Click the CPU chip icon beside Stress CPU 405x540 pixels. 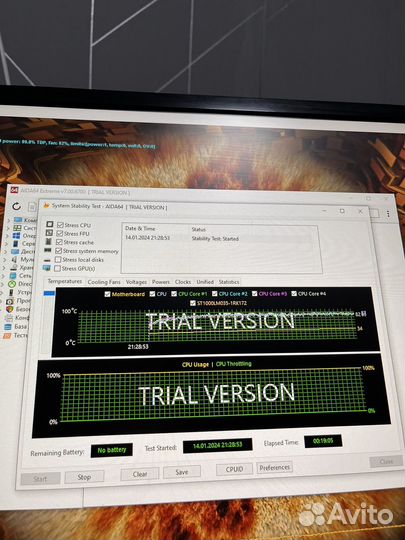[x=50, y=224]
